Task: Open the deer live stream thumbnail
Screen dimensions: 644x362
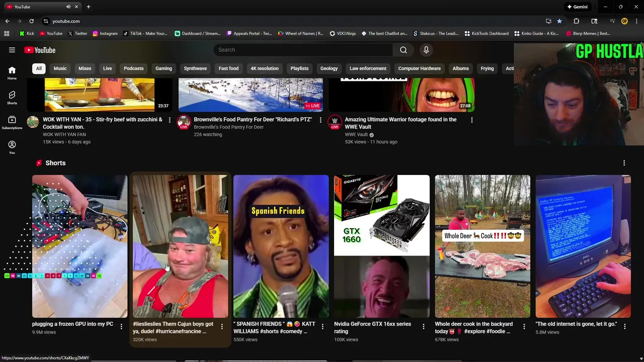Action: pyautogui.click(x=251, y=95)
